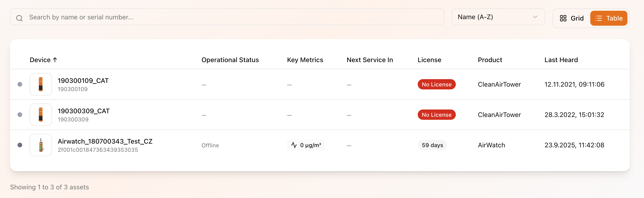Click the first No License badge
This screenshot has width=644, height=198.
coord(436,84)
